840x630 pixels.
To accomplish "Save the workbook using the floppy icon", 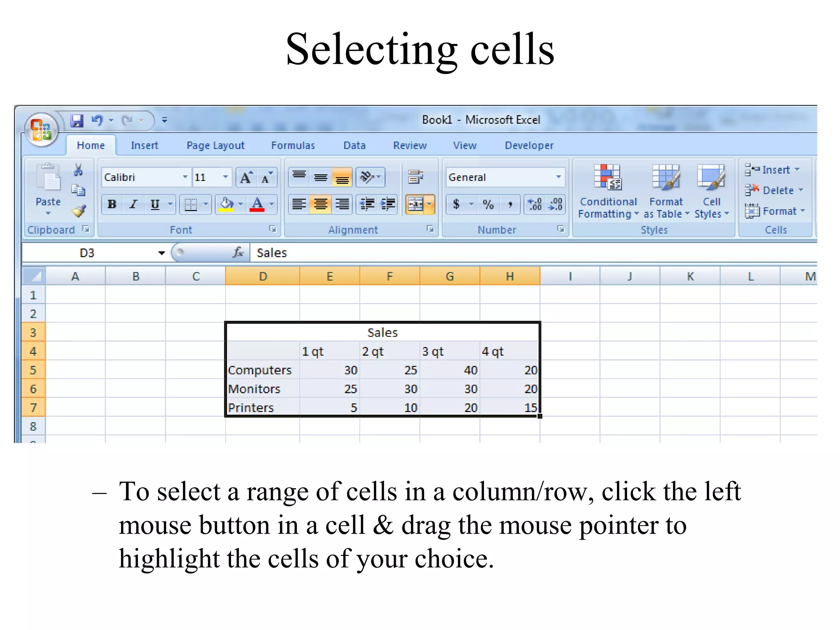I will (77, 121).
